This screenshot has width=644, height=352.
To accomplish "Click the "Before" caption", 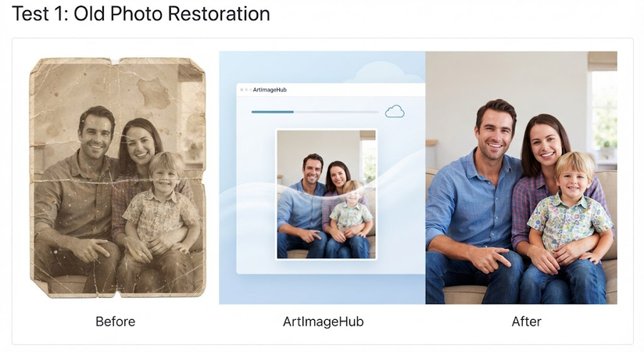I will tap(116, 321).
